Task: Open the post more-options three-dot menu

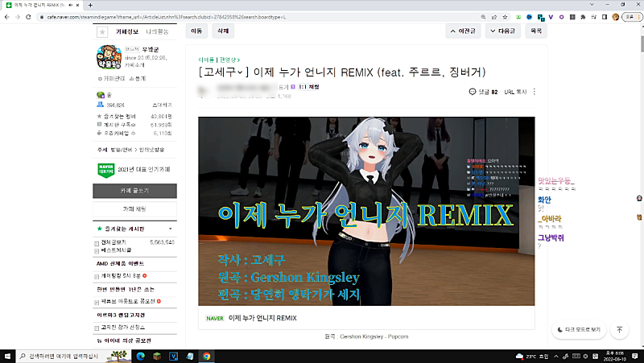Action: tap(535, 92)
